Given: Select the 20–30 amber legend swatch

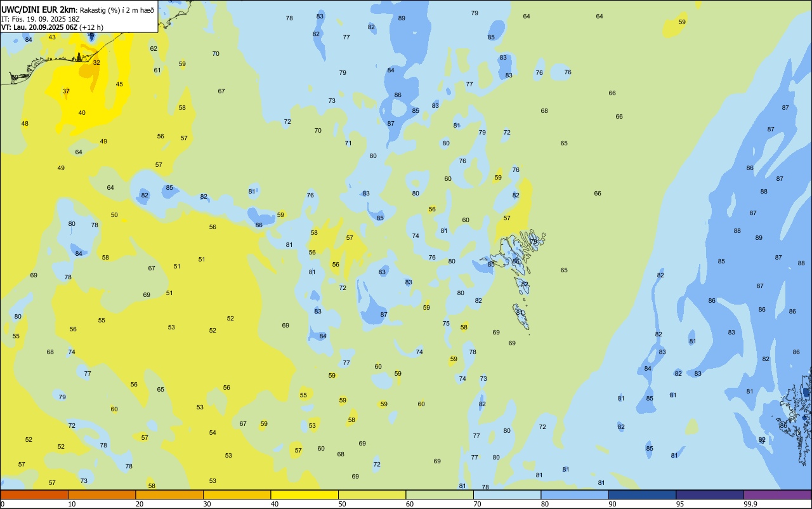Looking at the screenshot, I should [169, 494].
